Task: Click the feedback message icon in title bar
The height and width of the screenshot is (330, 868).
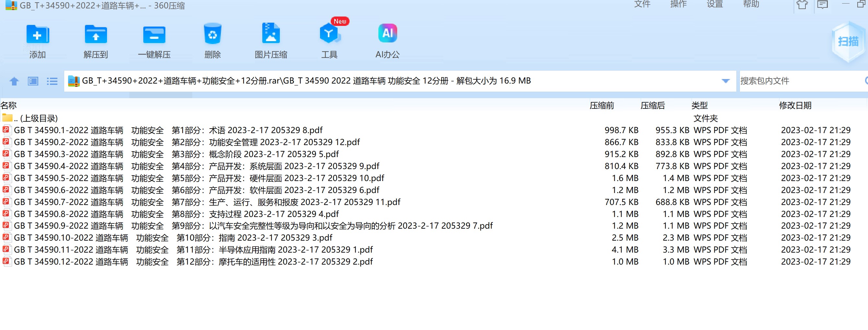Action: (823, 5)
